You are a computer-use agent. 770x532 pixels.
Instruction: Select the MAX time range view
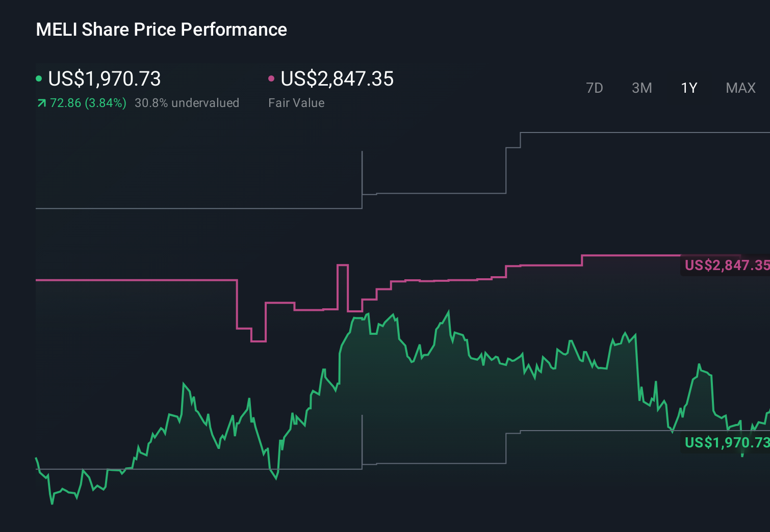740,88
